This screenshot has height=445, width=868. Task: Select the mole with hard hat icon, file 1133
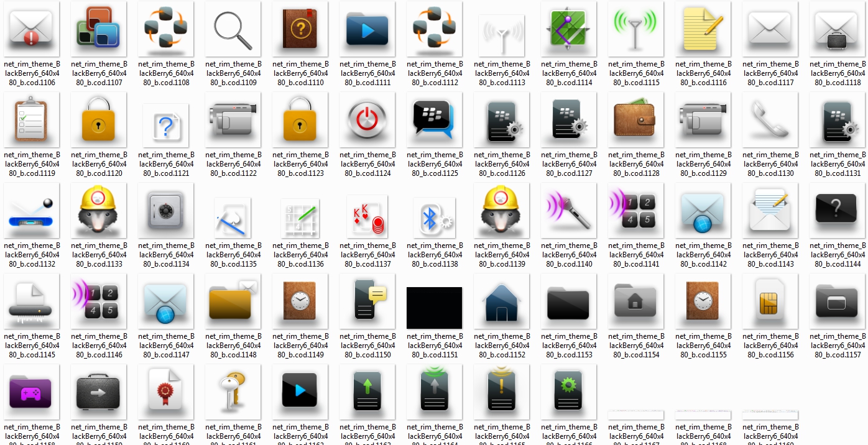(x=99, y=210)
